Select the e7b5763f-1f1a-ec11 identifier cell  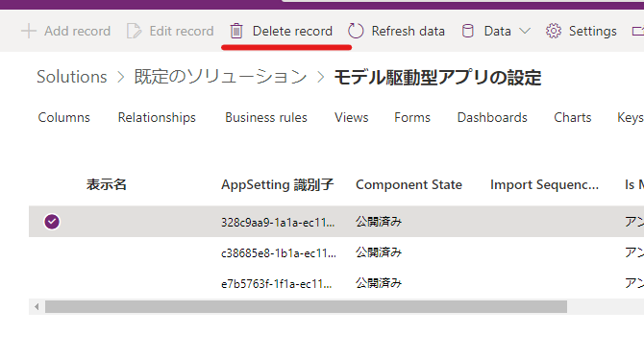(277, 283)
